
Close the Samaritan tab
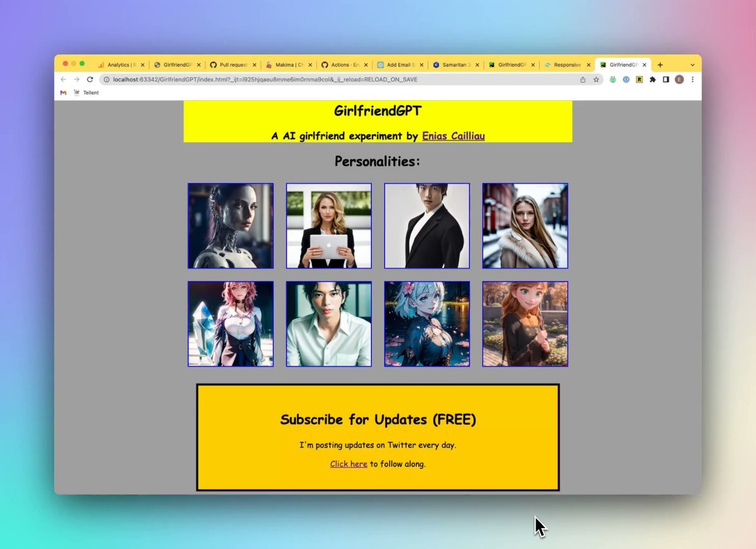477,65
